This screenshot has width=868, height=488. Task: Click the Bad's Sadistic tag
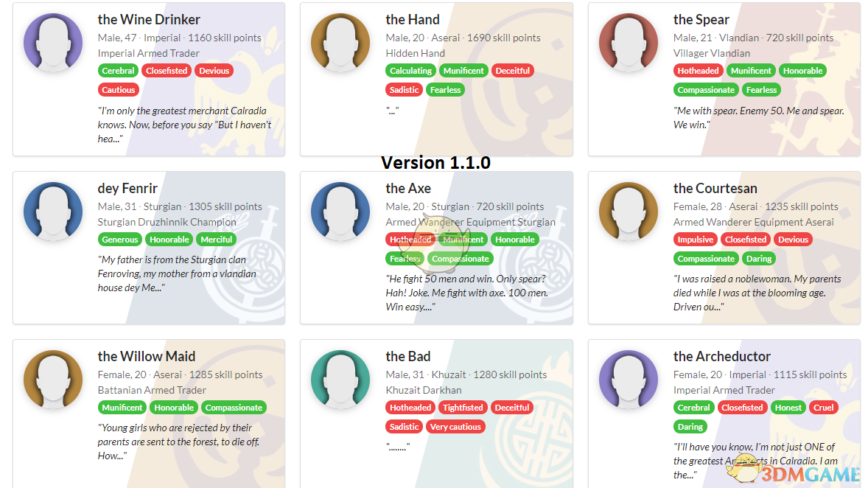404,427
